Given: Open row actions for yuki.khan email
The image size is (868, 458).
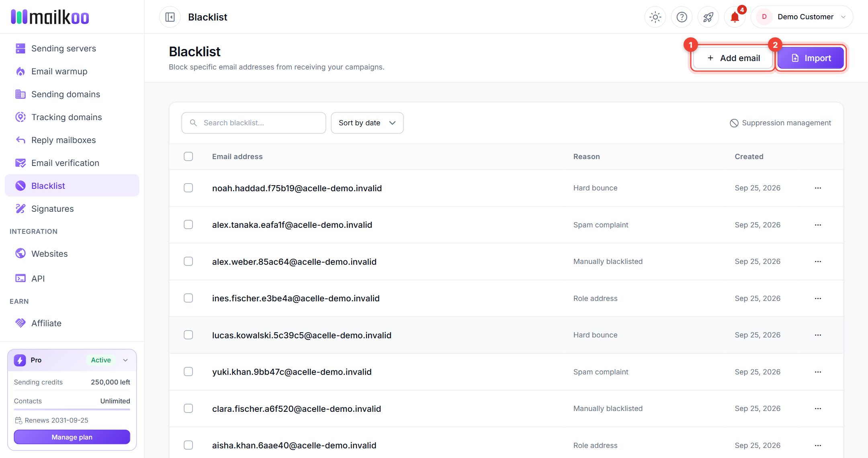Looking at the screenshot, I should click(818, 372).
